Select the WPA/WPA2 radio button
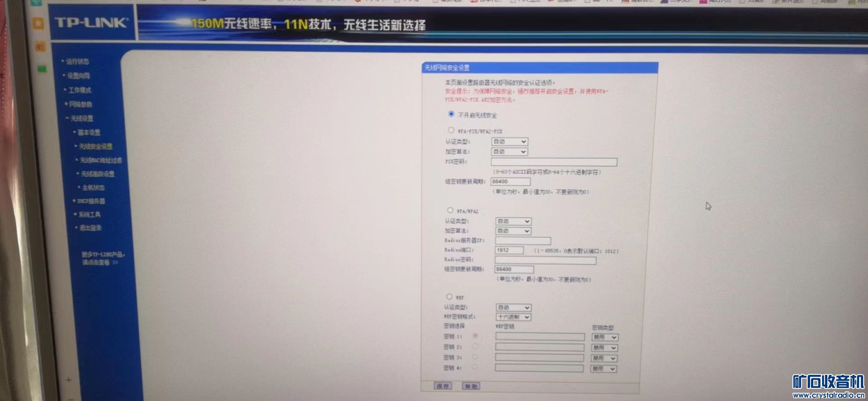The image size is (868, 401). (450, 210)
